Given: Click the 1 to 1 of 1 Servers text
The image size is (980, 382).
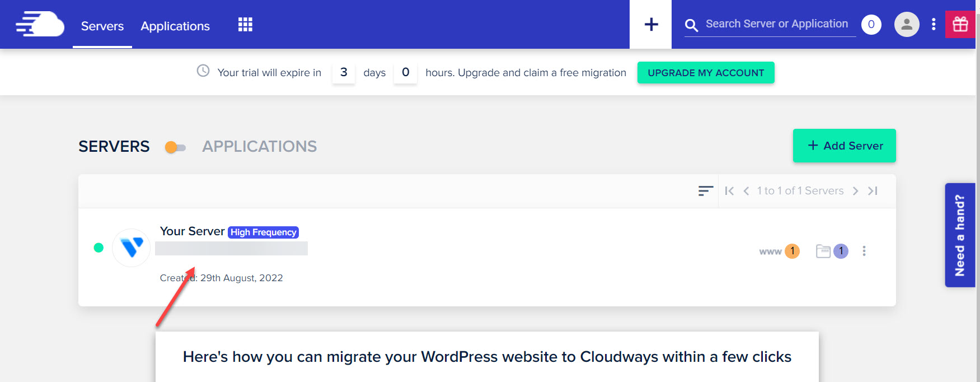Looking at the screenshot, I should 800,191.
